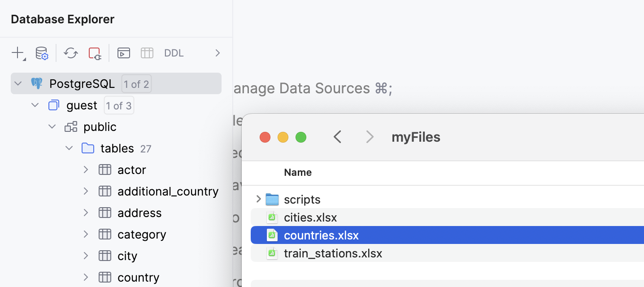Image resolution: width=644 pixels, height=287 pixels.
Task: Select the city table in the tree
Action: click(127, 256)
